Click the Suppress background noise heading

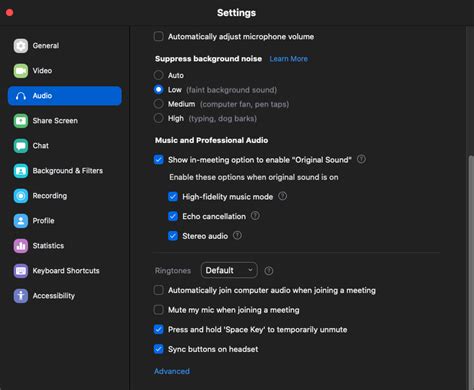coord(208,59)
